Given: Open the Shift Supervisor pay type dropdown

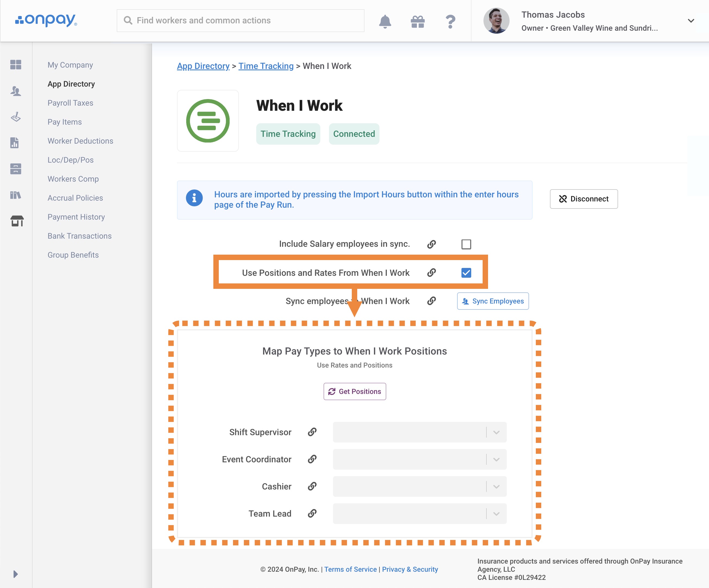Looking at the screenshot, I should point(420,432).
